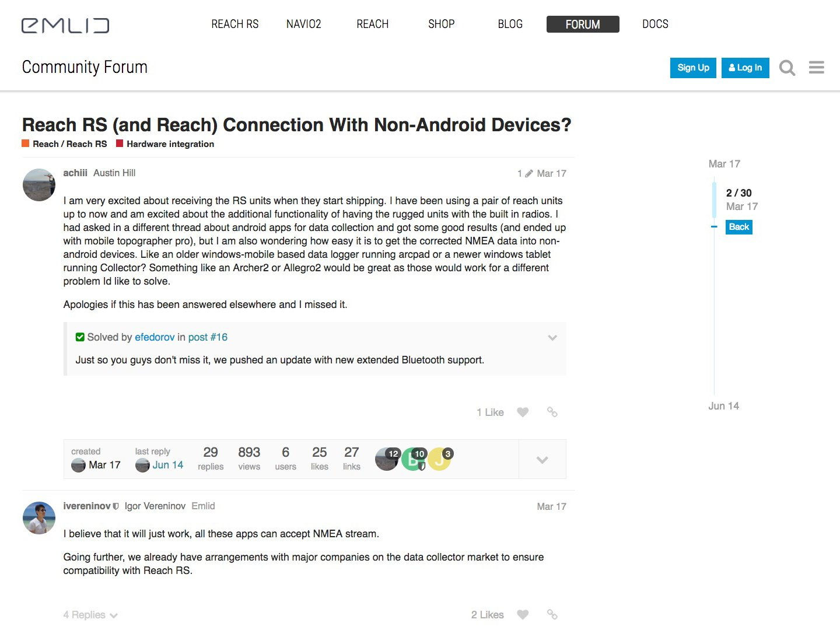The width and height of the screenshot is (840, 630).
Task: Show who liked via 1 Like
Action: 490,412
